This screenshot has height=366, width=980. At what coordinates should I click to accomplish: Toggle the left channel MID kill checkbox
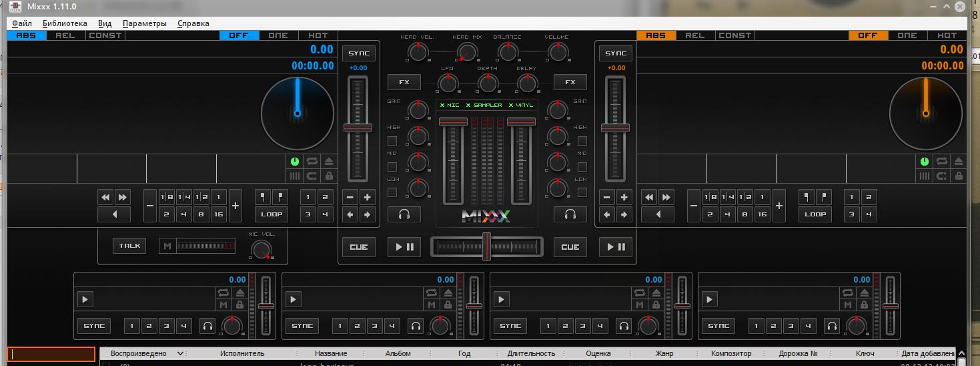[392, 166]
